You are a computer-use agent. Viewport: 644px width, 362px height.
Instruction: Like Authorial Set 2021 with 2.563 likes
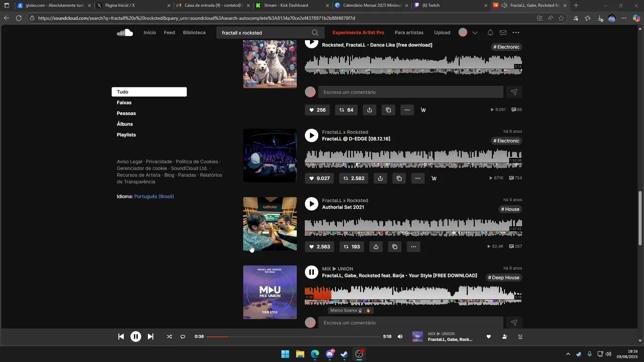click(x=319, y=247)
